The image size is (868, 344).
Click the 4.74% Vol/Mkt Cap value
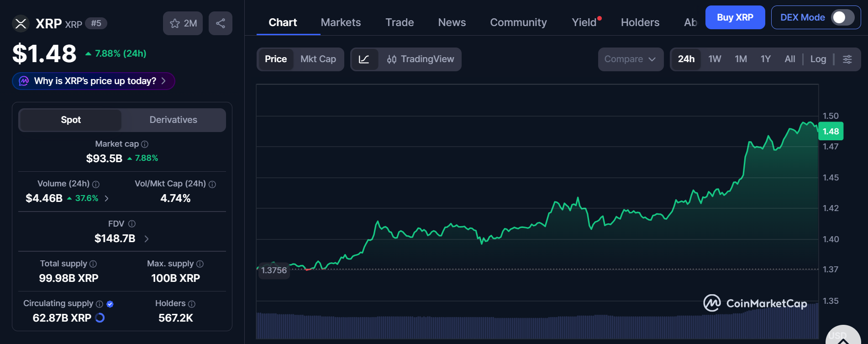175,198
